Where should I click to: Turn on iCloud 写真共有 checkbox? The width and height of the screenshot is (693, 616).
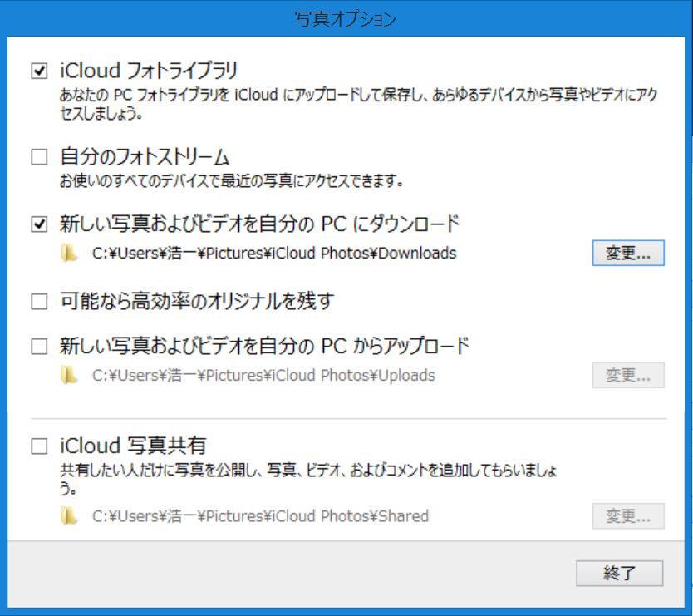coord(39,446)
